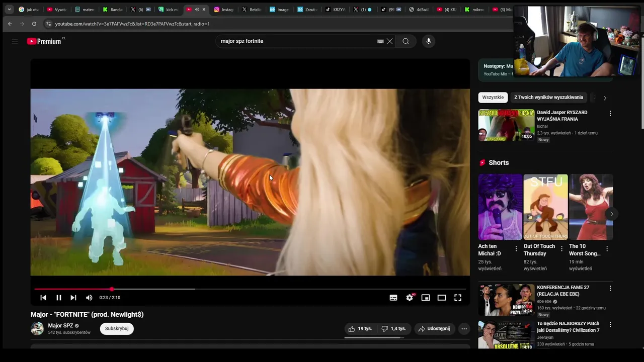The height and width of the screenshot is (362, 644).
Task: Open the Major SPZ channel avatar
Action: tap(37, 329)
